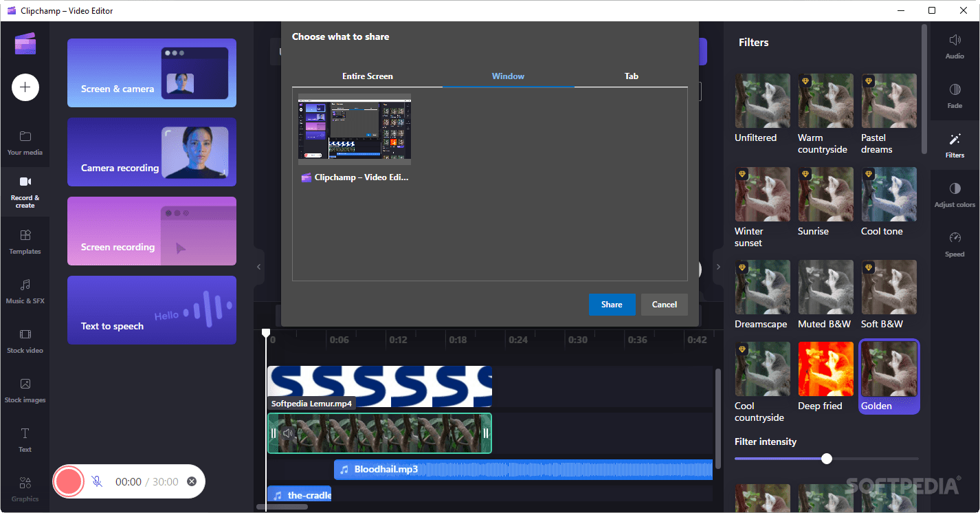Viewport: 980px width, 513px height.
Task: Choose Text to speech card
Action: [x=152, y=310]
